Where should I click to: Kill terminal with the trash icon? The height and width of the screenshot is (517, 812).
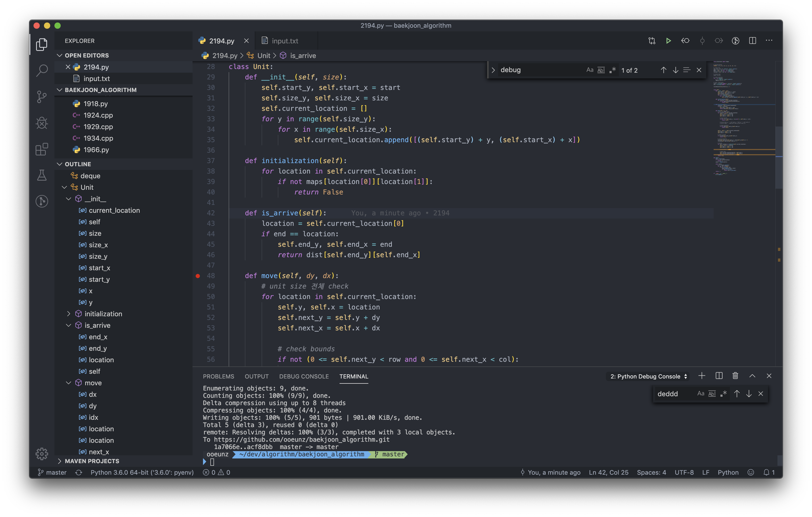[x=735, y=376]
